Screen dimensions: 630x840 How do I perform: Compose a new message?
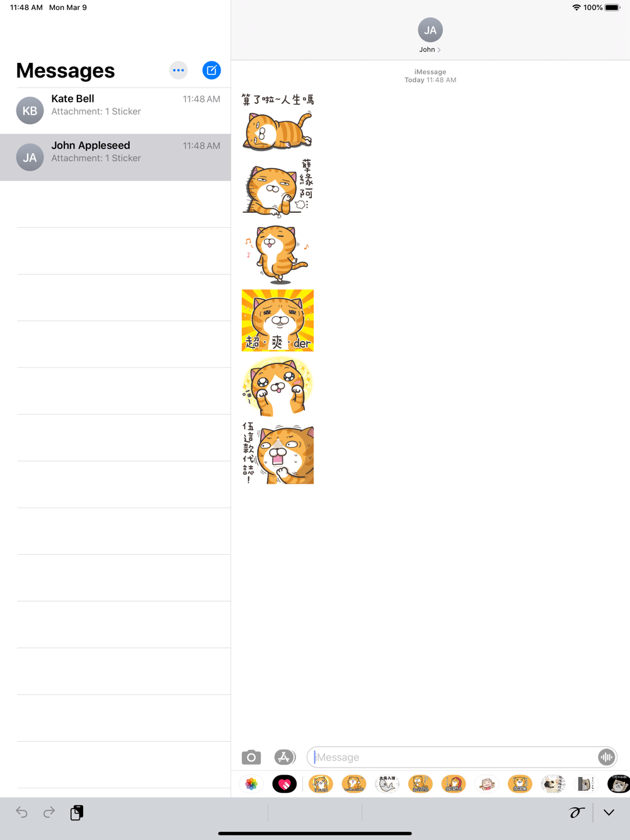tap(212, 71)
